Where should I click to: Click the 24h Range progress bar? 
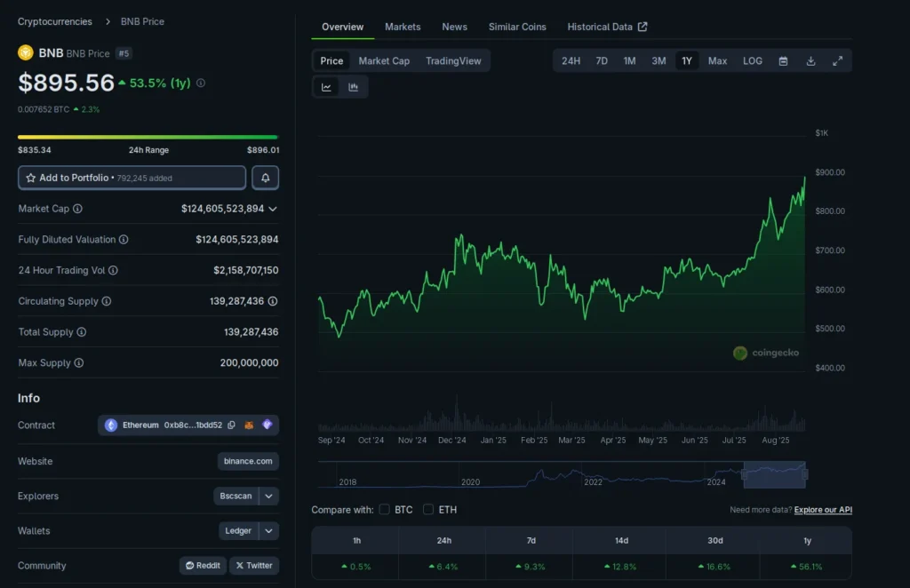148,137
